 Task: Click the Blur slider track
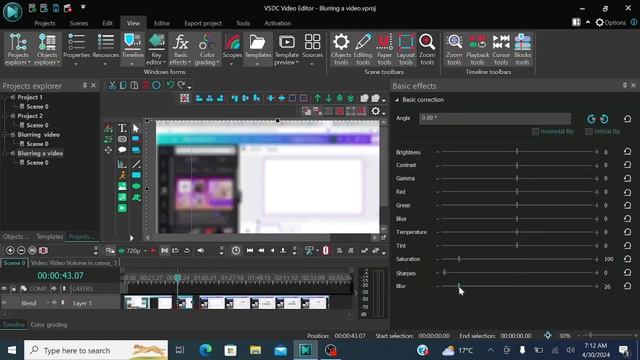[517, 286]
